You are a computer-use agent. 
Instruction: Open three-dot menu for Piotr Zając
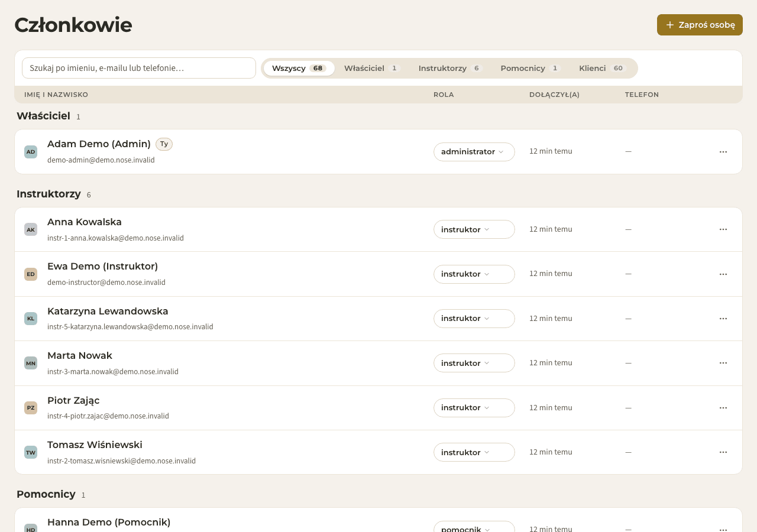pos(723,408)
